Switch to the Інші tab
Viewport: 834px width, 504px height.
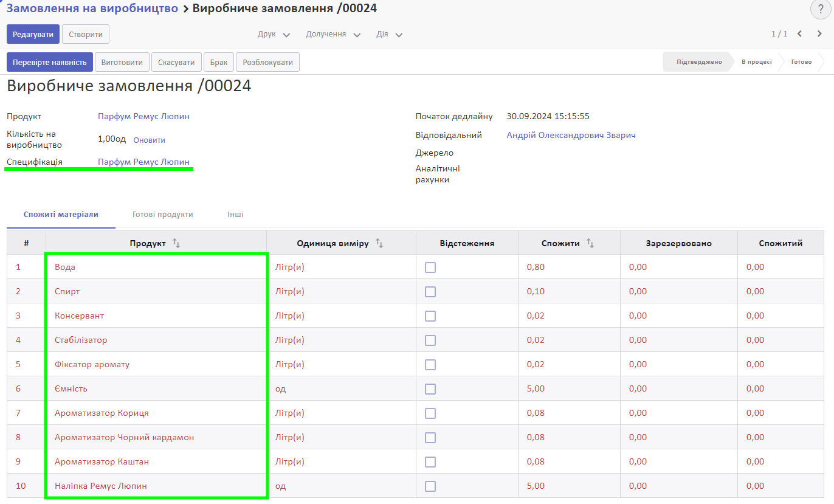(236, 215)
